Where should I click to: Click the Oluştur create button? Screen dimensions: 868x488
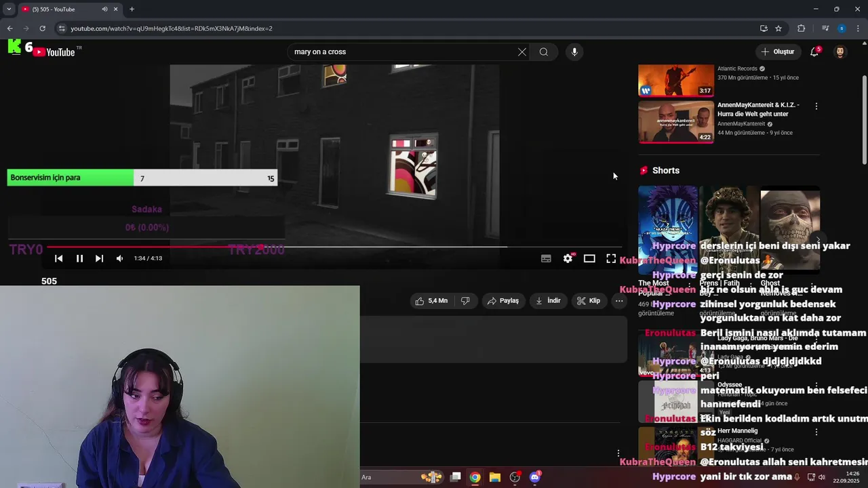(x=777, y=52)
